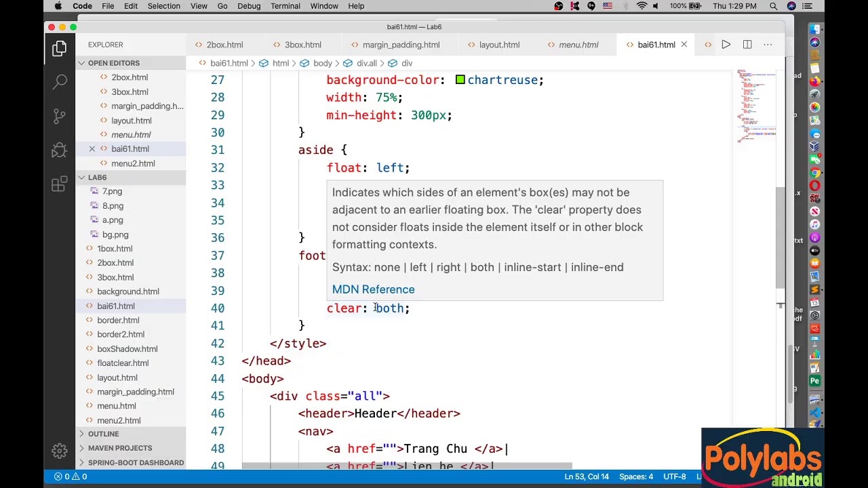Image resolution: width=868 pixels, height=488 pixels.
Task: Close the bai61.html editor tab
Action: [x=684, y=45]
